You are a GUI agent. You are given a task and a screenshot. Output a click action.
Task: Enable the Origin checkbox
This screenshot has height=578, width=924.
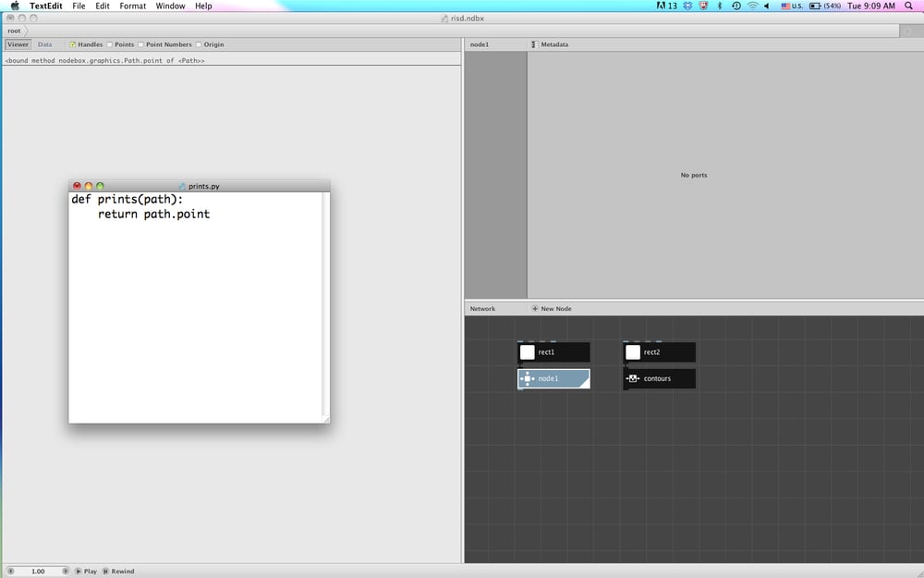click(199, 44)
